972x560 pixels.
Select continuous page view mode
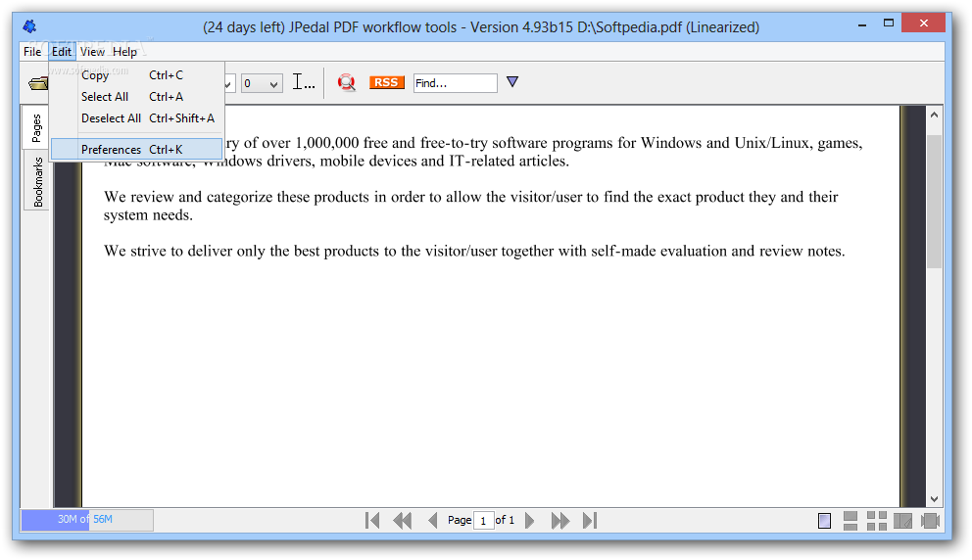[850, 521]
